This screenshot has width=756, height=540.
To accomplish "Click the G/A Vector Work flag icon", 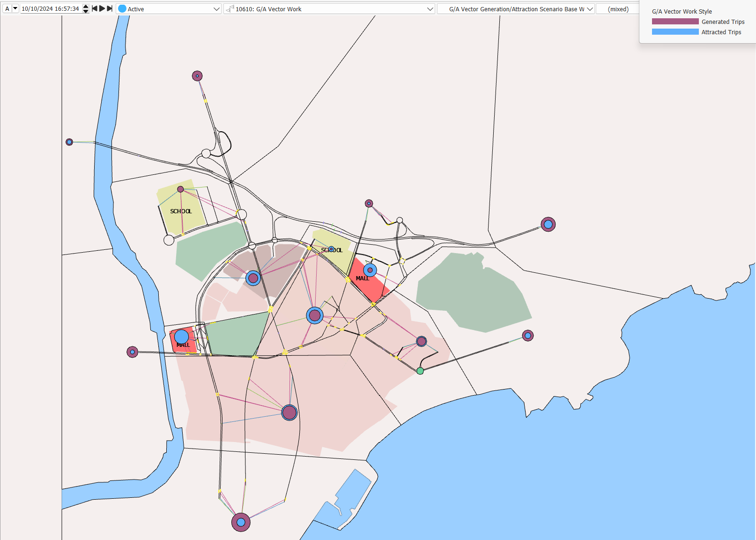I will pos(230,8).
